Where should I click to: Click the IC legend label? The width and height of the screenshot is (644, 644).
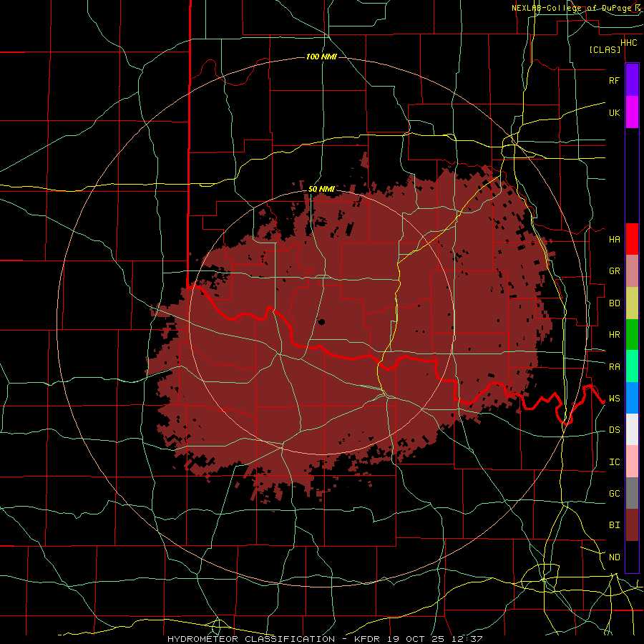pos(614,462)
